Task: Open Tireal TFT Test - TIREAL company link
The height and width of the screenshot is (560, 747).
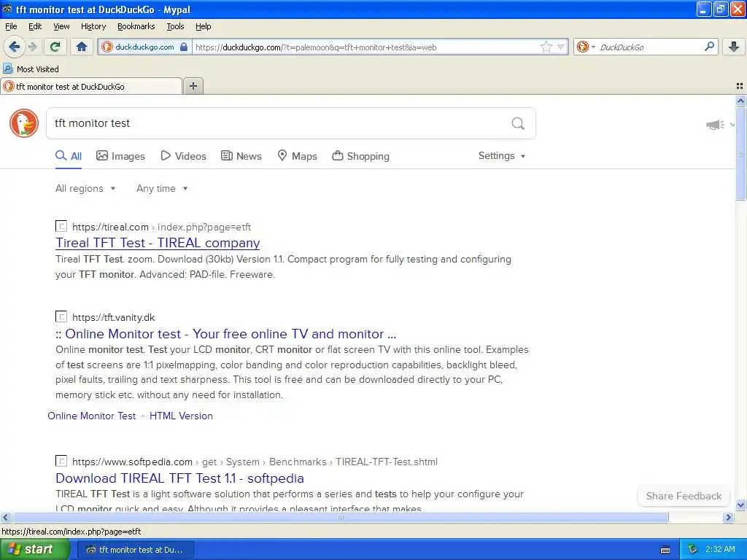Action: tap(158, 243)
